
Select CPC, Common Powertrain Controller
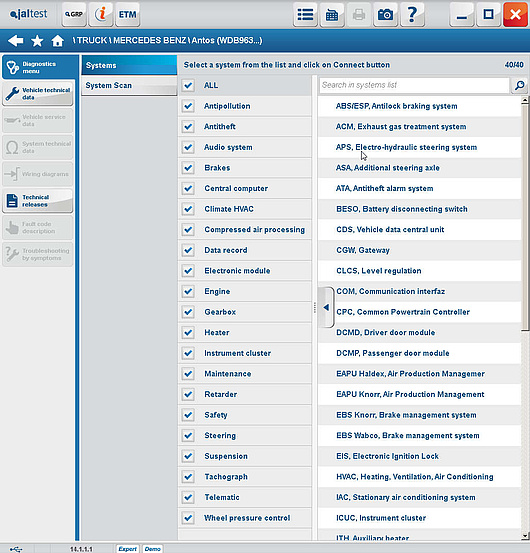click(x=420, y=312)
